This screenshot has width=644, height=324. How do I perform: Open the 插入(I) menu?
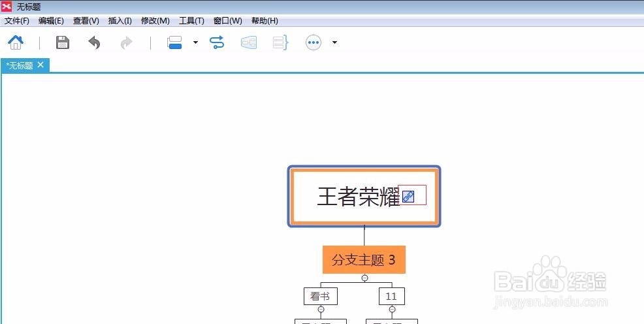pos(120,20)
